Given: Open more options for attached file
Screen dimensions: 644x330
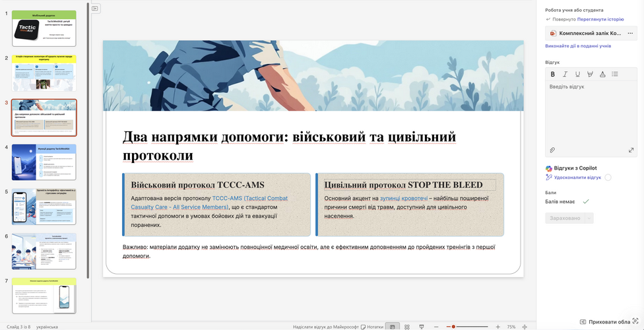Looking at the screenshot, I should (631, 33).
